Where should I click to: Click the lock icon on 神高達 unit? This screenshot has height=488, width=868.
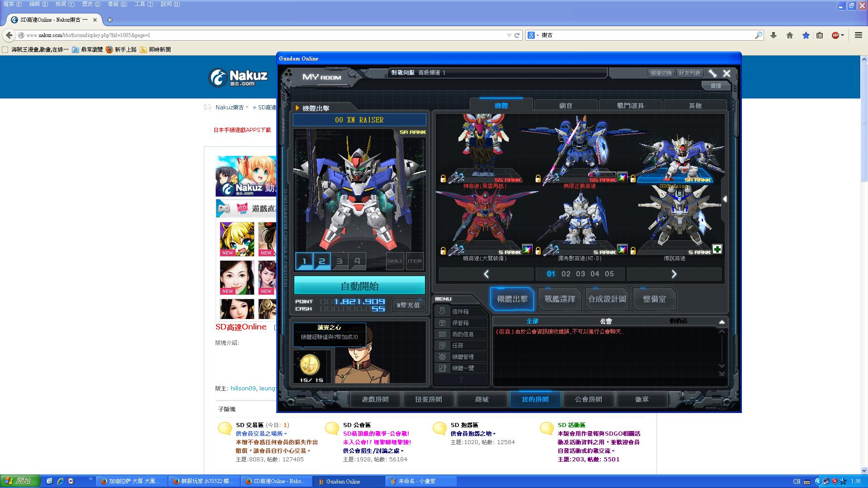[x=443, y=179]
